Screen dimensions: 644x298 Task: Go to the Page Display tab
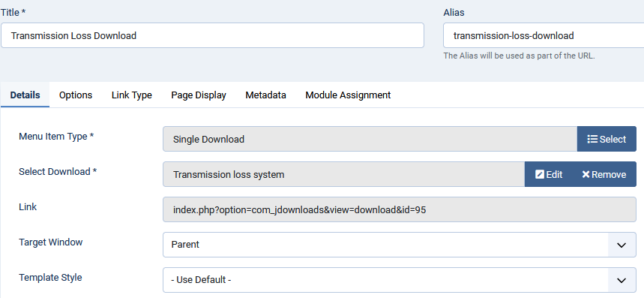[199, 95]
